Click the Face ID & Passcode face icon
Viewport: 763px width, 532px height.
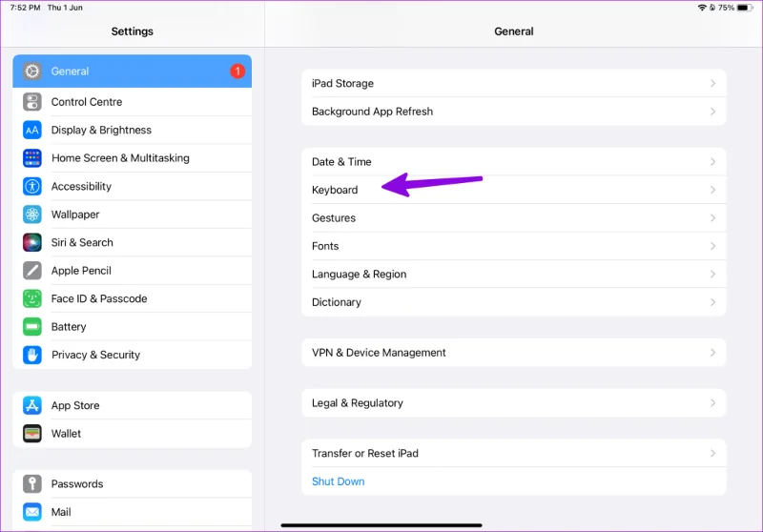click(x=32, y=298)
